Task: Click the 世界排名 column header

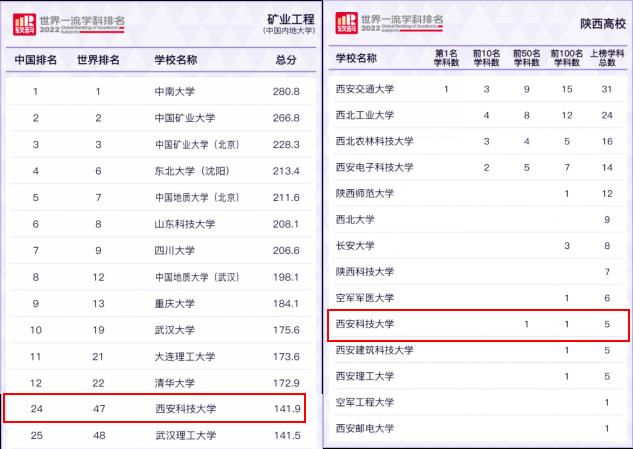Action: pyautogui.click(x=98, y=60)
